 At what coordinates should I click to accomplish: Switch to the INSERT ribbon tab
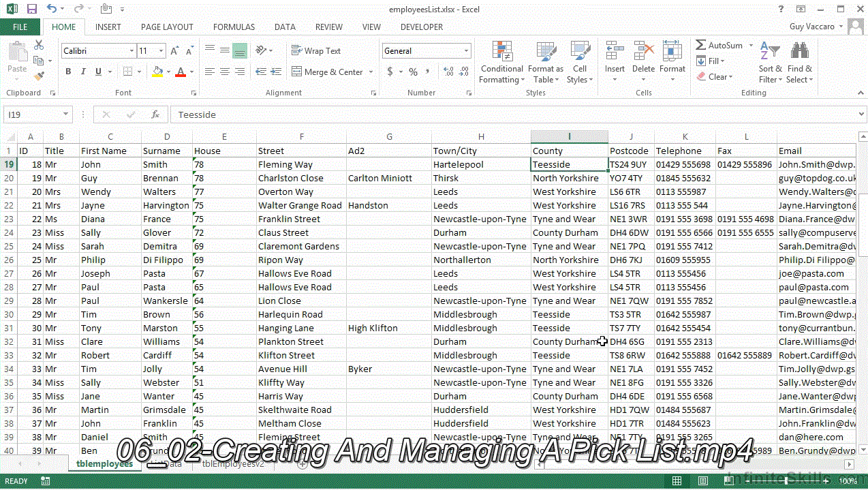click(108, 27)
